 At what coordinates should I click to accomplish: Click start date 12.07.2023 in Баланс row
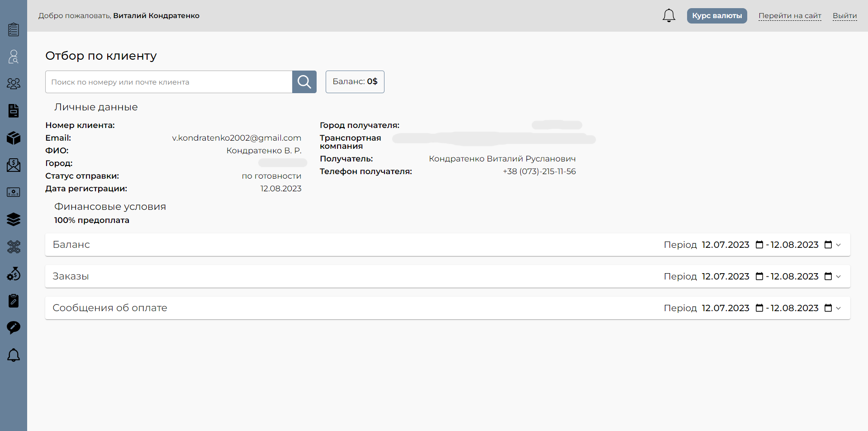(726, 245)
